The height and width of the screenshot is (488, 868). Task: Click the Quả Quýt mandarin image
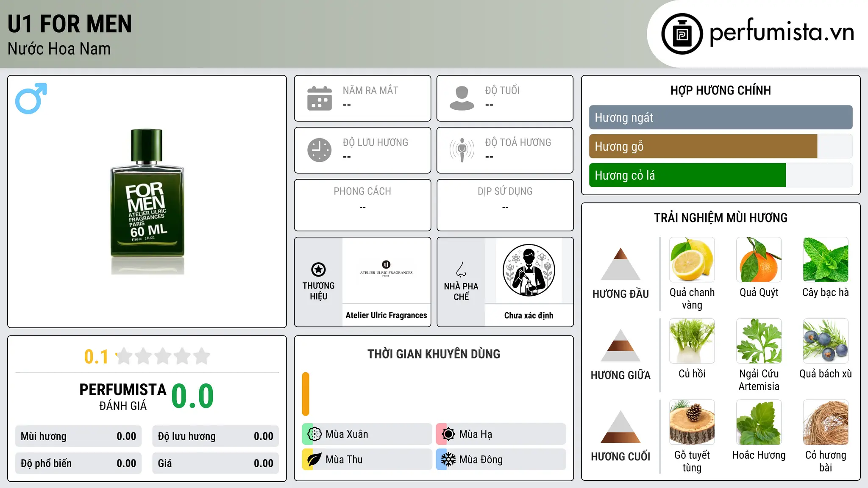[x=759, y=260]
